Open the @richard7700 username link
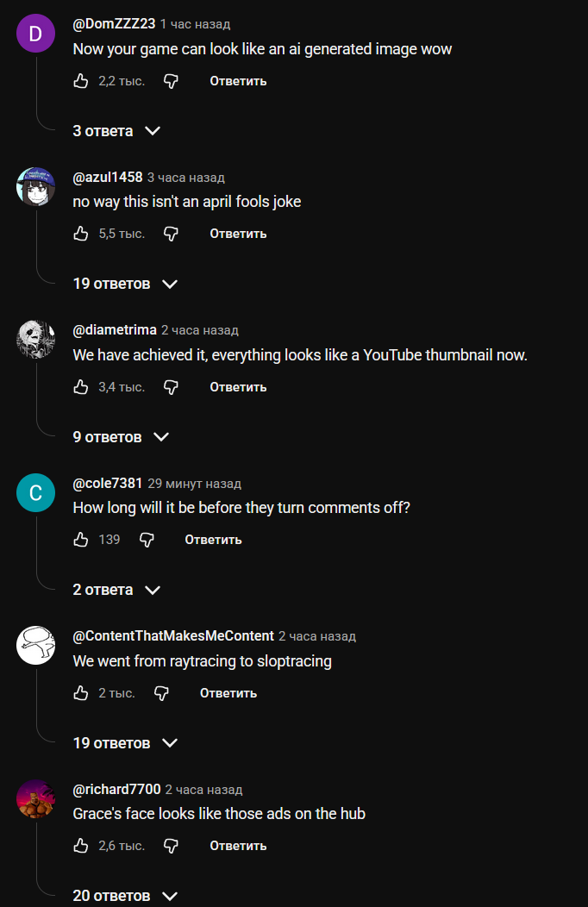This screenshot has width=588, height=907. [x=116, y=789]
